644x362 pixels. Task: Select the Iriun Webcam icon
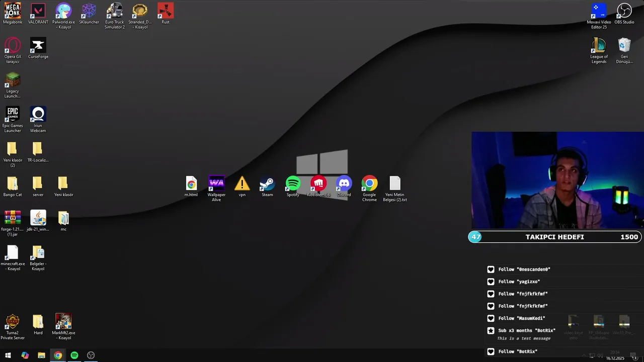pos(38,120)
